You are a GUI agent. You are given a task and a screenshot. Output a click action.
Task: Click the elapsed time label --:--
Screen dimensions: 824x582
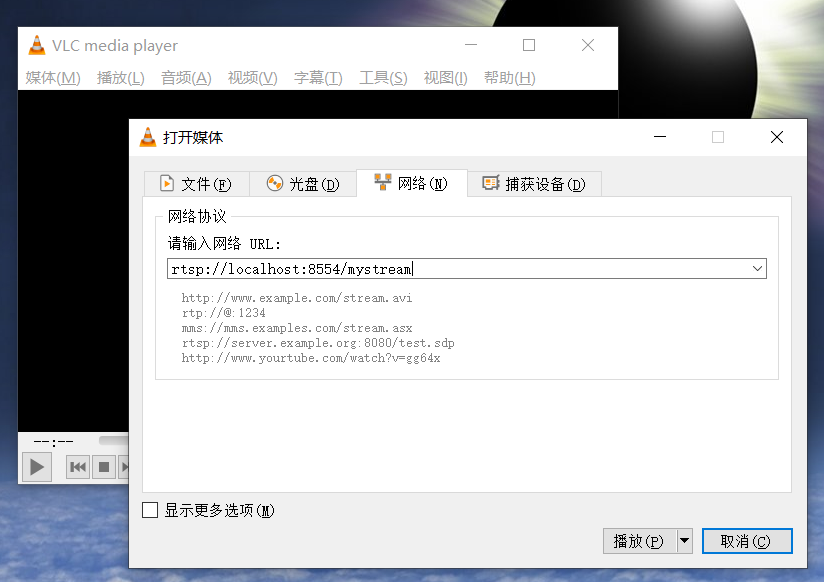pyautogui.click(x=54, y=442)
